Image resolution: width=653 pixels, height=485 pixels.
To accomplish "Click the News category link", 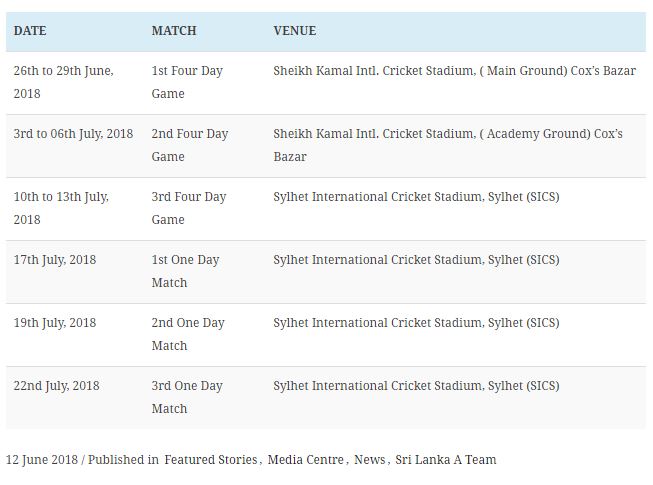I will pos(369,460).
